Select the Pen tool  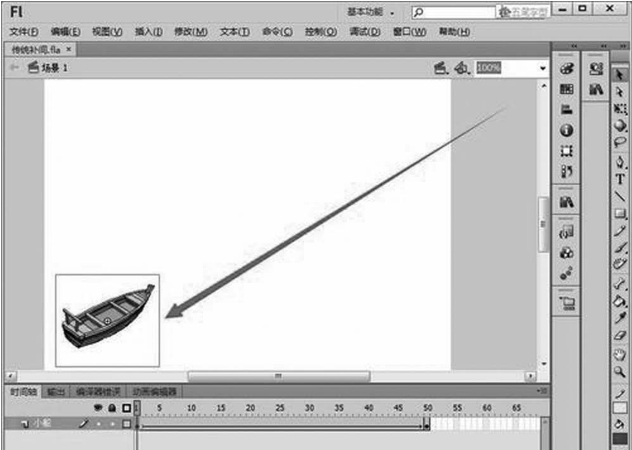click(620, 162)
